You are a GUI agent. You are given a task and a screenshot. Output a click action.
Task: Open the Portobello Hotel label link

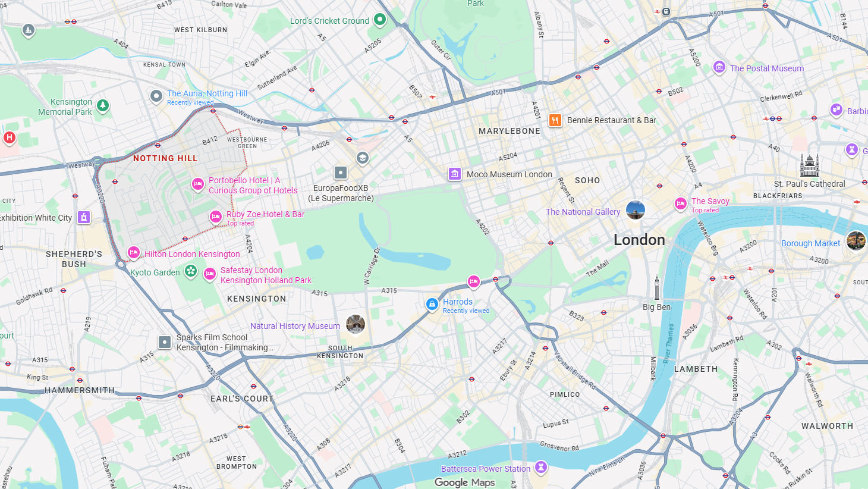[253, 185]
